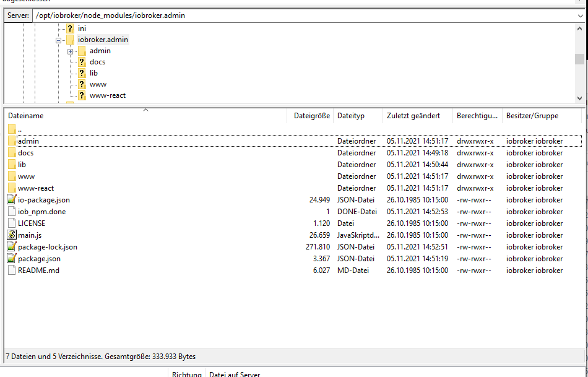This screenshot has height=377, width=588.
Task: Click the 05.11.2021 14:52:53 date cell
Action: pos(417,212)
